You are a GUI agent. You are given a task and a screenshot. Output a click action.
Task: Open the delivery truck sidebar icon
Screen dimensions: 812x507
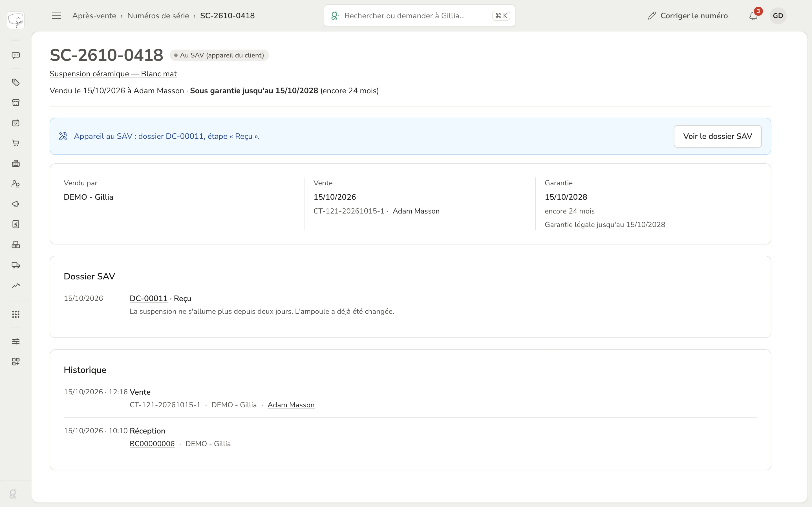pos(16,265)
